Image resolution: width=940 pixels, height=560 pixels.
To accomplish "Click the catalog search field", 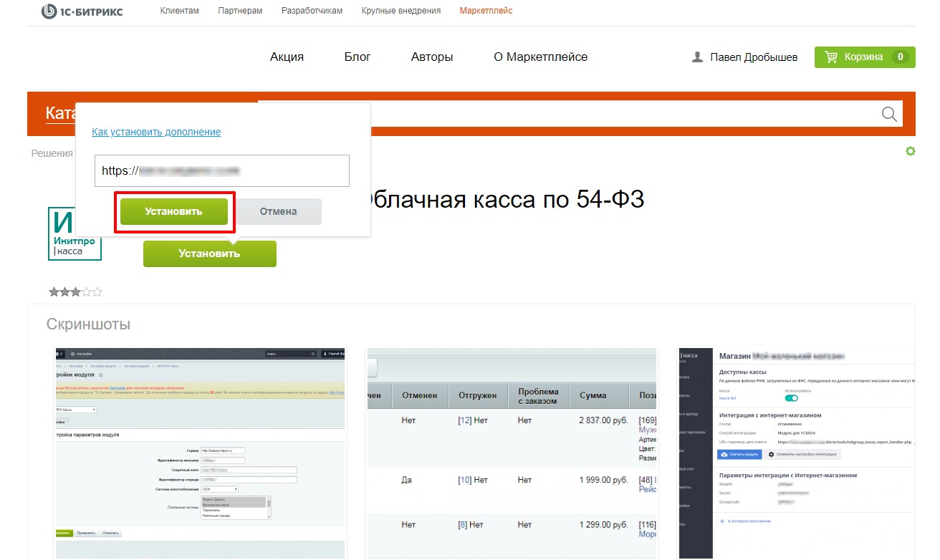I will 580,114.
